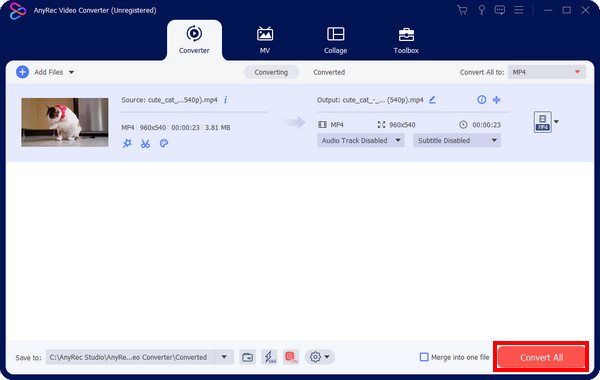Screen dimensions: 600x380
Task: Select the Converting list tab
Action: tap(271, 72)
